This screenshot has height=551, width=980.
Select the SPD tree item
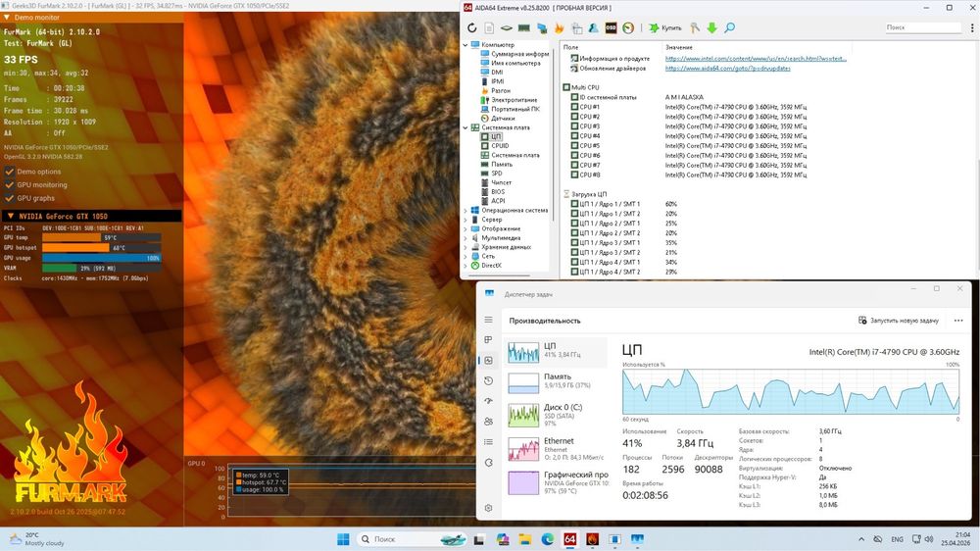pyautogui.click(x=491, y=174)
